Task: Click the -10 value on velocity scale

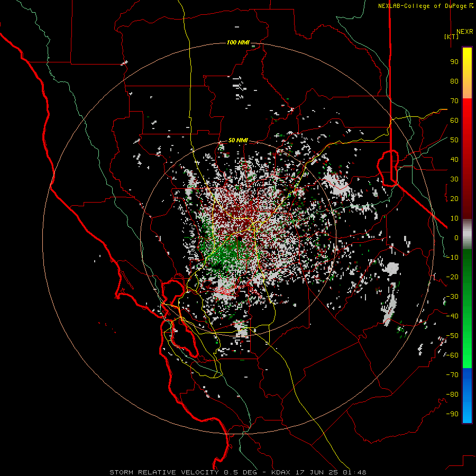Action: 452,258
